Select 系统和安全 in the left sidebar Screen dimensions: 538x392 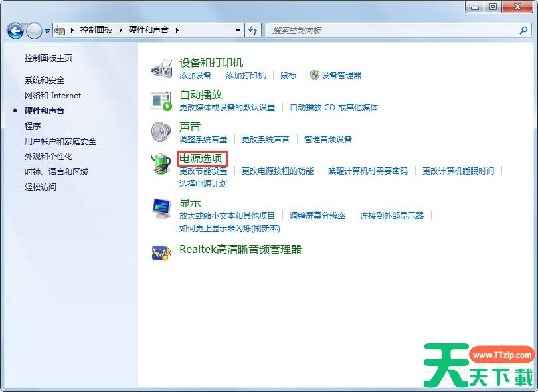[45, 80]
